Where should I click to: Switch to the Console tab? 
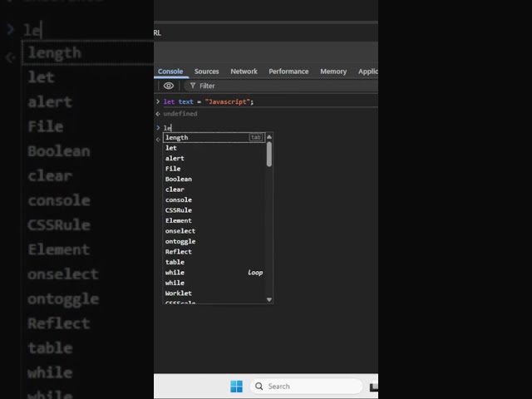pyautogui.click(x=170, y=71)
